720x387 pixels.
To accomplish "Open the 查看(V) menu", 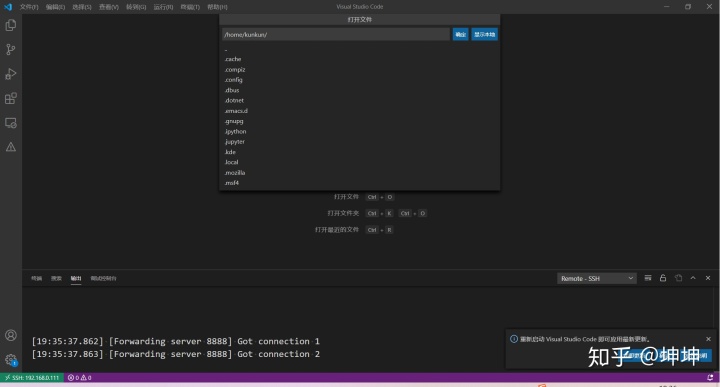I will (109, 7).
